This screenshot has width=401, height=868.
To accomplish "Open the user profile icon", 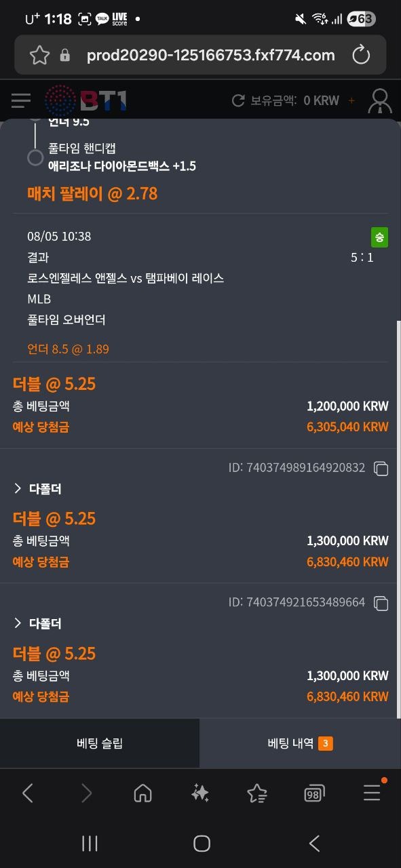I will (x=379, y=100).
